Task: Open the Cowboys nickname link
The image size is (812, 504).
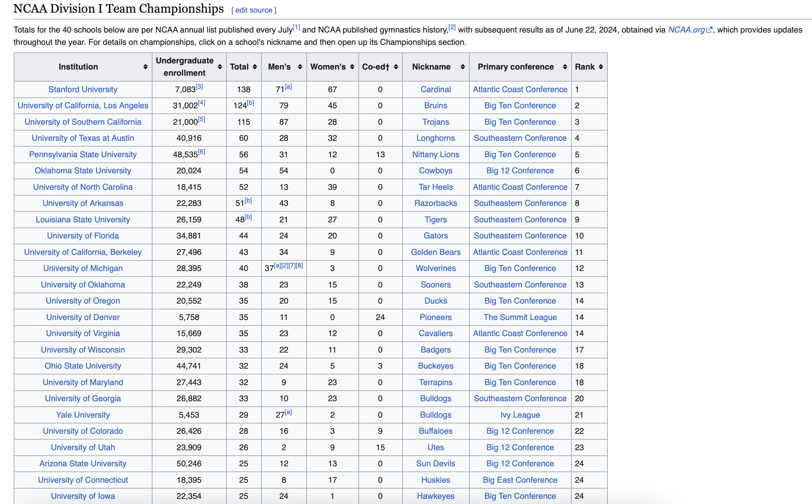Action: [x=436, y=171]
